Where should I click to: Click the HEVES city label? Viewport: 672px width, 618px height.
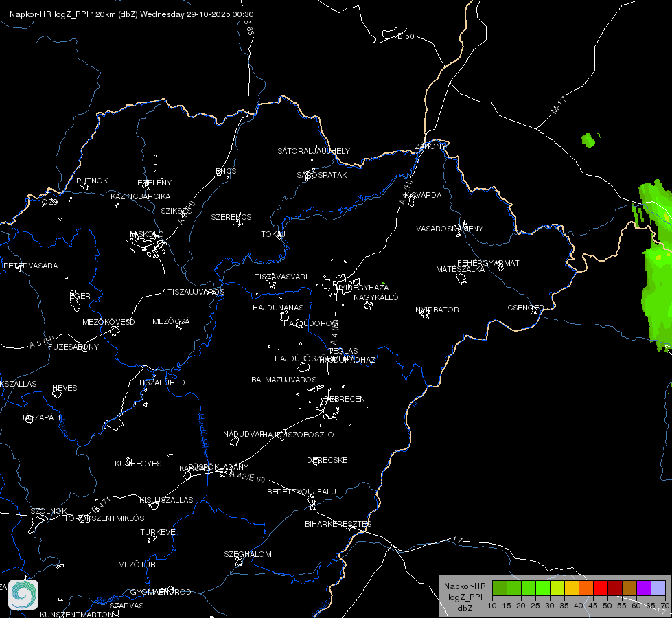click(65, 388)
